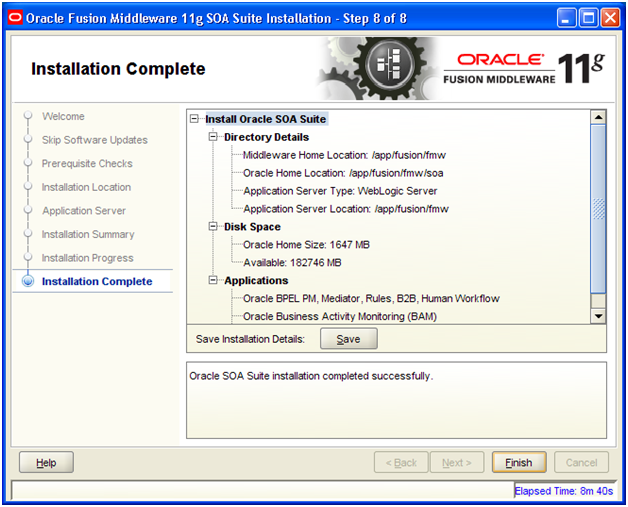The height and width of the screenshot is (507, 628).
Task: Maximize the installer window
Action: tap(588, 18)
